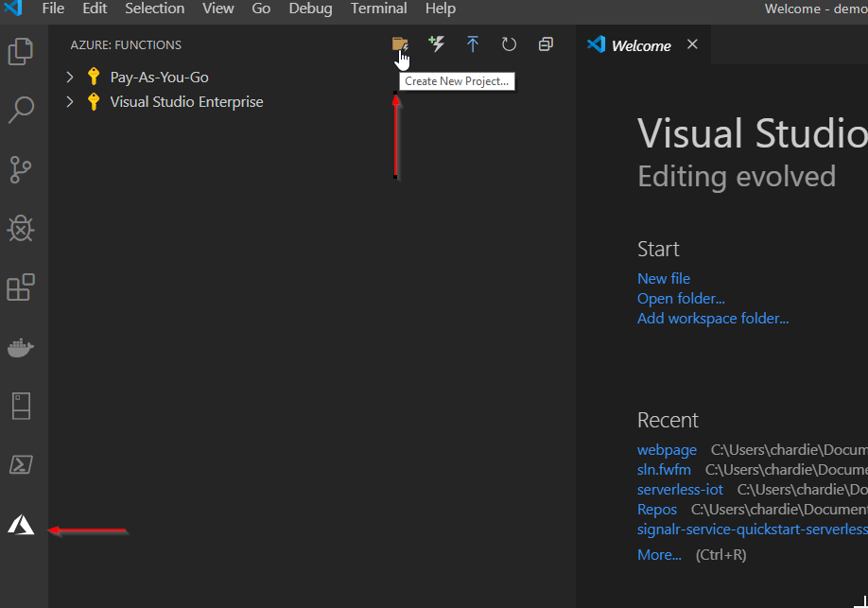Screen dimensions: 868x608
Task: Click the Open folder... link
Action: coord(681,299)
